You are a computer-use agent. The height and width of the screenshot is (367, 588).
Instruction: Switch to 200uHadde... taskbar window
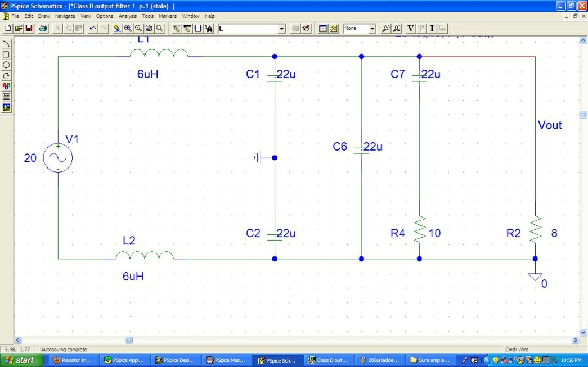click(379, 360)
